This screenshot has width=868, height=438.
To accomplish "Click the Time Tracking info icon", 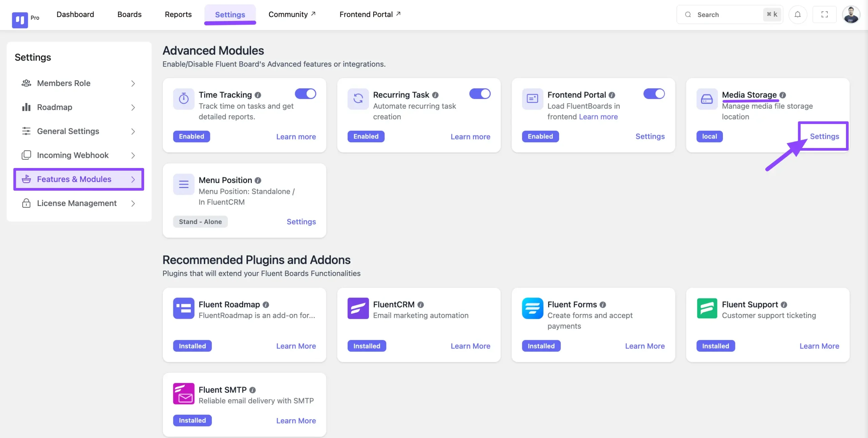I will pyautogui.click(x=258, y=95).
